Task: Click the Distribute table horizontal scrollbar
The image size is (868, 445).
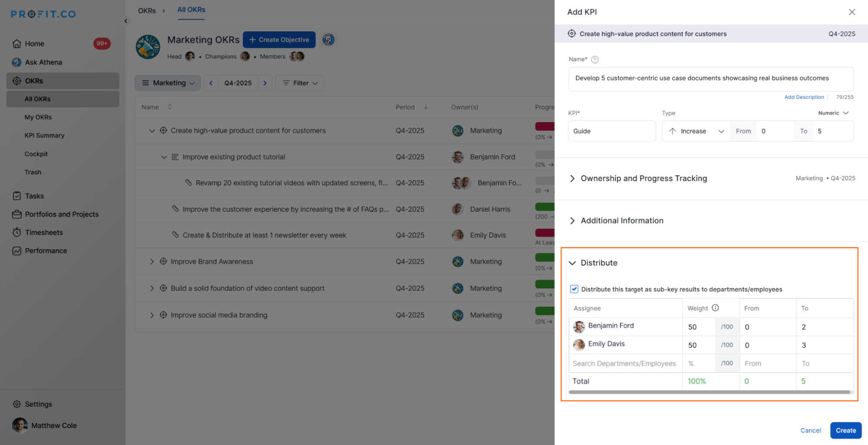Action: 710,392
